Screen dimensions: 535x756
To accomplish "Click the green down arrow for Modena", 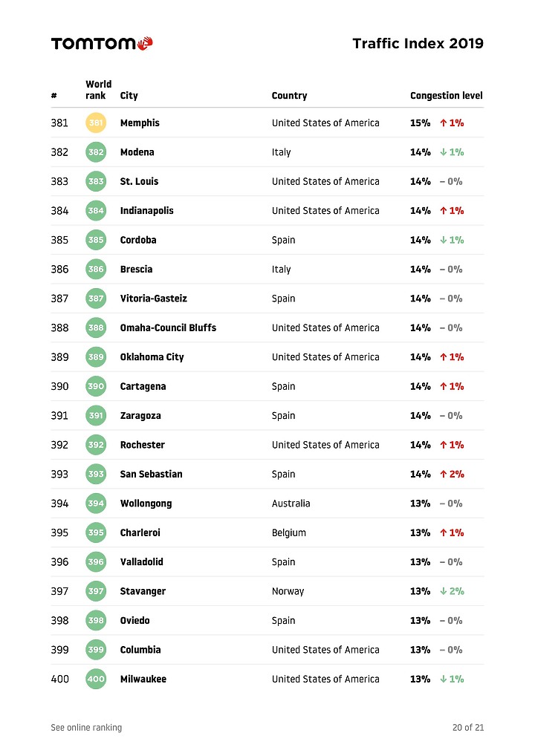I will (444, 152).
